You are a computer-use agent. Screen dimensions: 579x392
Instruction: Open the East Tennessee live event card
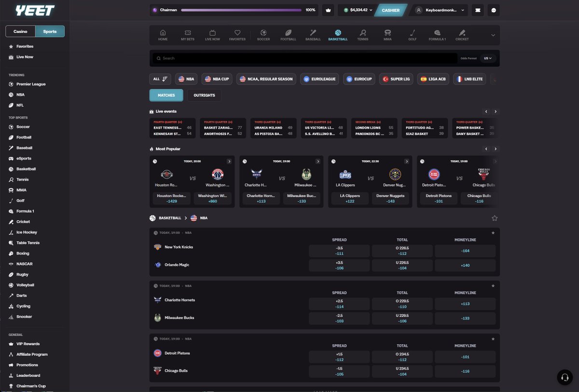[173, 128]
